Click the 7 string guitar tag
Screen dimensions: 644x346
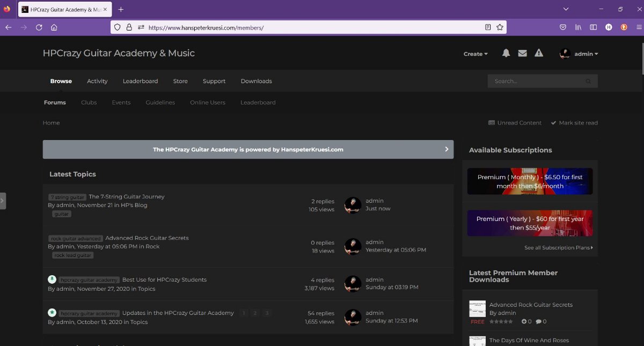click(67, 197)
